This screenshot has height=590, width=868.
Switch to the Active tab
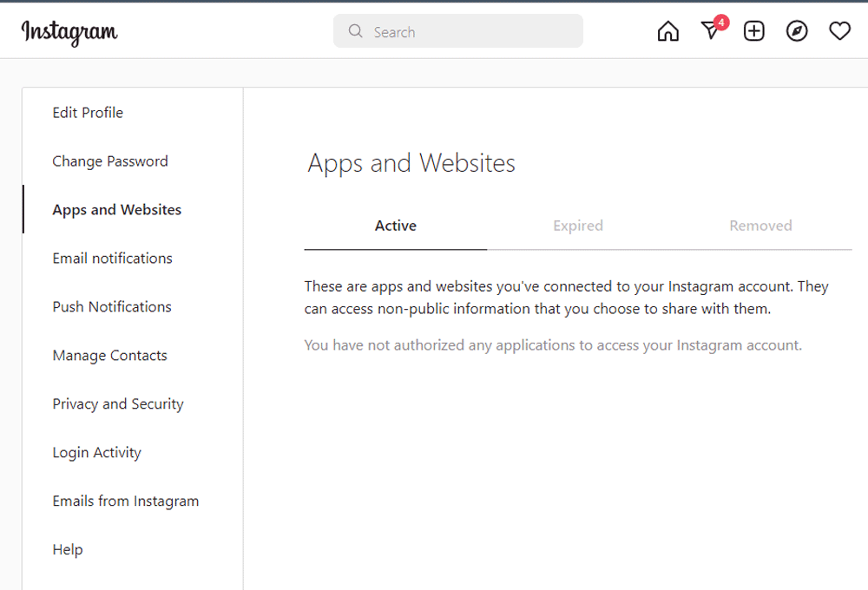click(x=395, y=226)
